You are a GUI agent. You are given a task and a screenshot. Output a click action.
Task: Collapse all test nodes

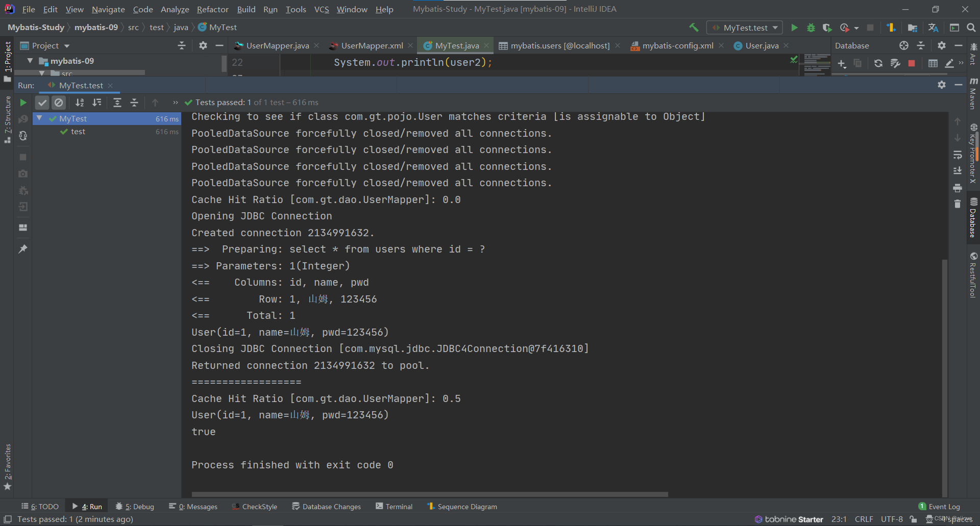(134, 103)
